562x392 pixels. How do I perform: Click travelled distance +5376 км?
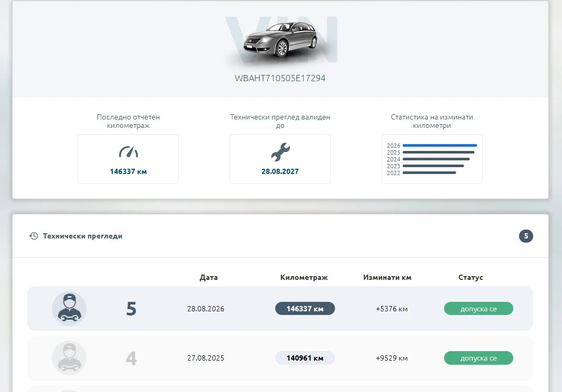(x=392, y=309)
